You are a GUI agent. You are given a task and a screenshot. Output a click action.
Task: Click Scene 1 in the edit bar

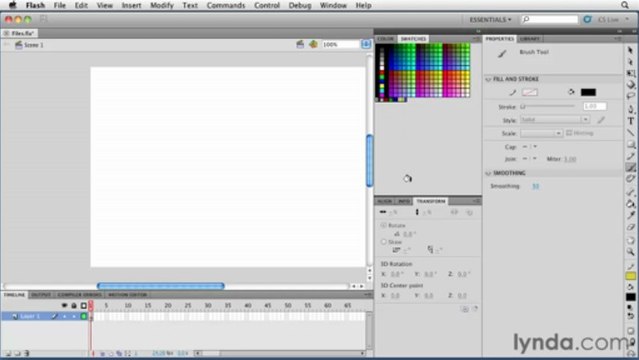click(x=33, y=45)
